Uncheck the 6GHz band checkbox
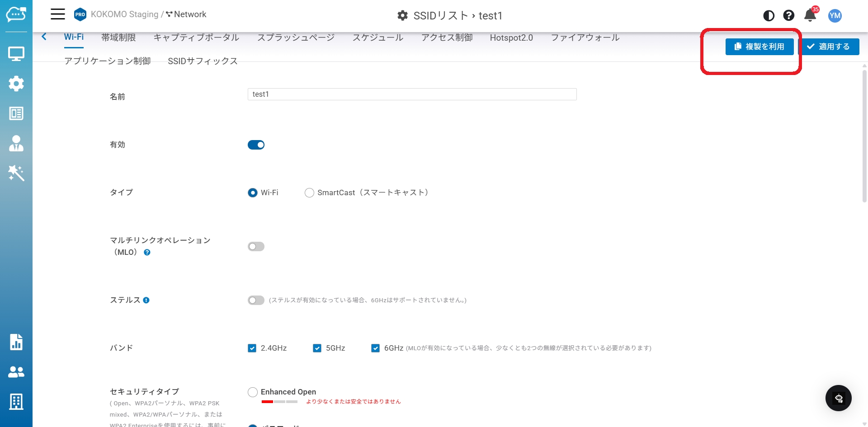This screenshot has width=868, height=427. [375, 348]
